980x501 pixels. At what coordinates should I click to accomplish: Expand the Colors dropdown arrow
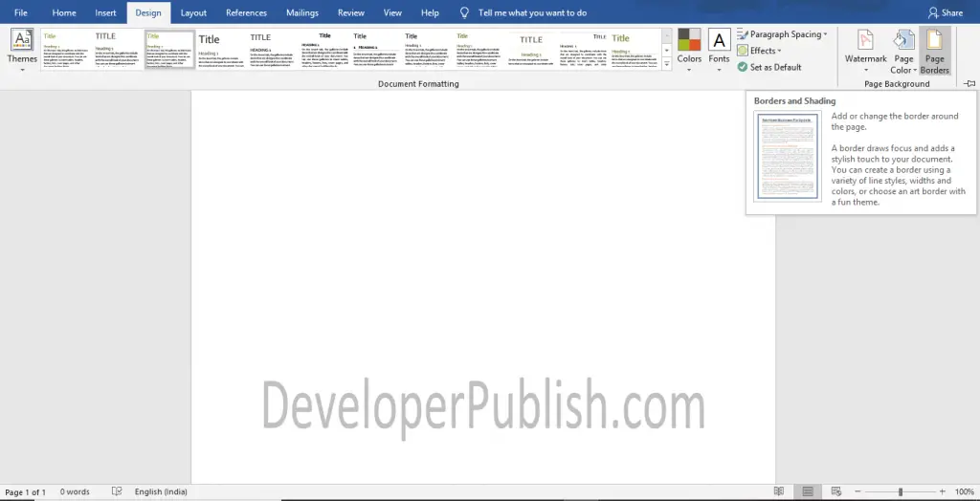point(689,70)
